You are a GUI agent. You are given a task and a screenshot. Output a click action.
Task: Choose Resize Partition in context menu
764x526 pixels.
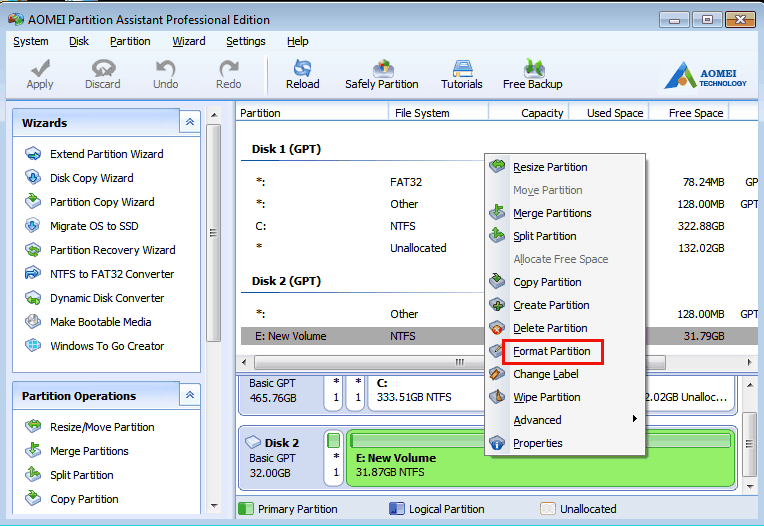[x=565, y=167]
